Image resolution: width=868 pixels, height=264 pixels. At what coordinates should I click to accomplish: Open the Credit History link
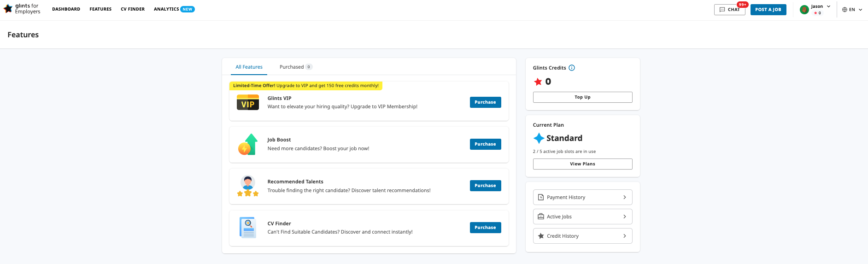click(x=582, y=236)
